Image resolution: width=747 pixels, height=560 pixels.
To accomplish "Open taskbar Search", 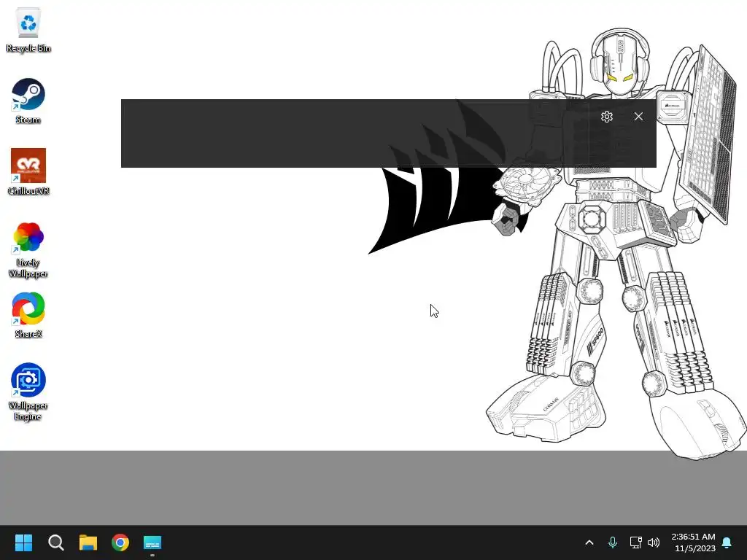I will pos(55,542).
